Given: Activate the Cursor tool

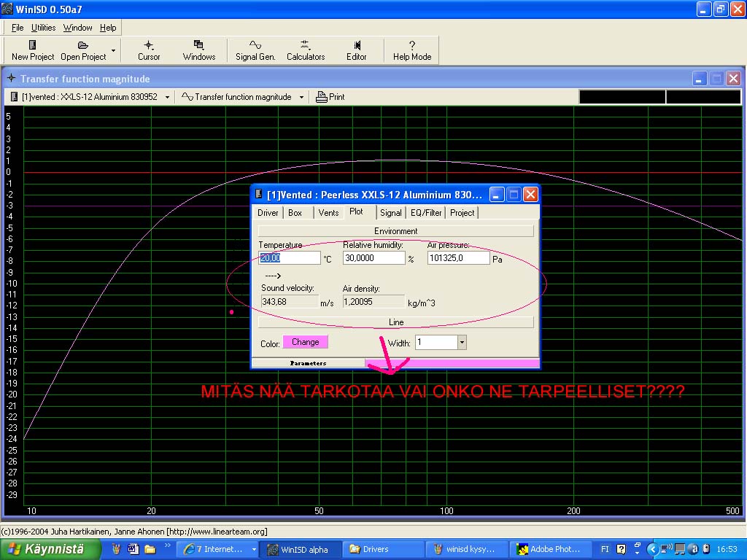Looking at the screenshot, I should (149, 45).
